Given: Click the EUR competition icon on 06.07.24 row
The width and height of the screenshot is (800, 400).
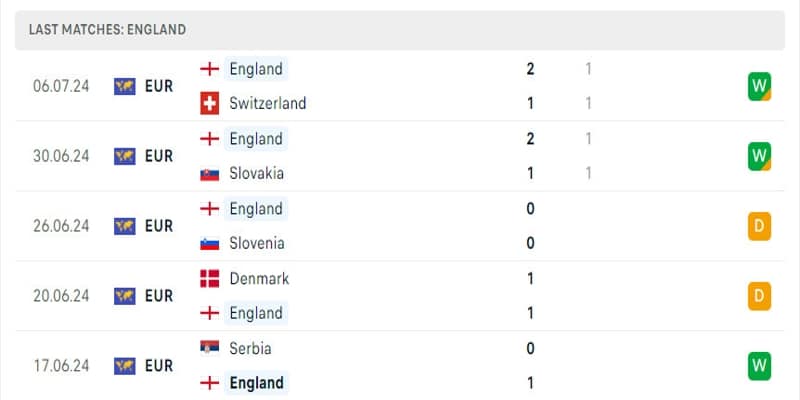Looking at the screenshot, I should click(x=125, y=86).
